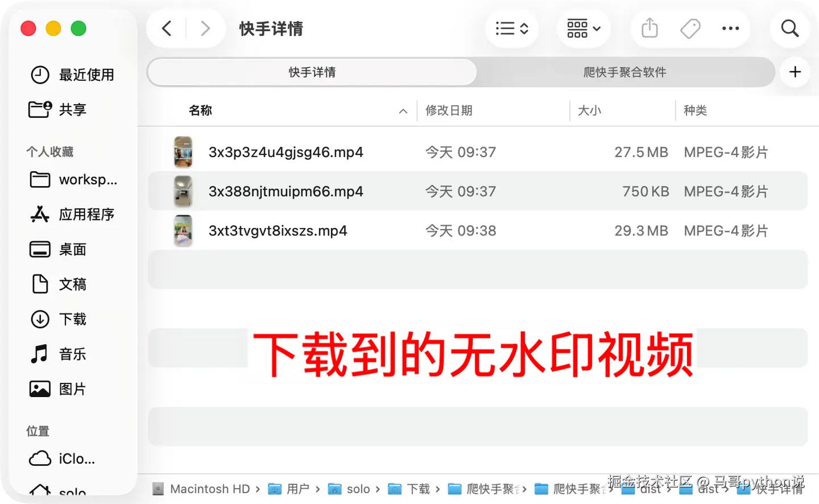Click the download arrow icon beside 下载
Image resolution: width=819 pixels, height=504 pixels.
point(40,319)
